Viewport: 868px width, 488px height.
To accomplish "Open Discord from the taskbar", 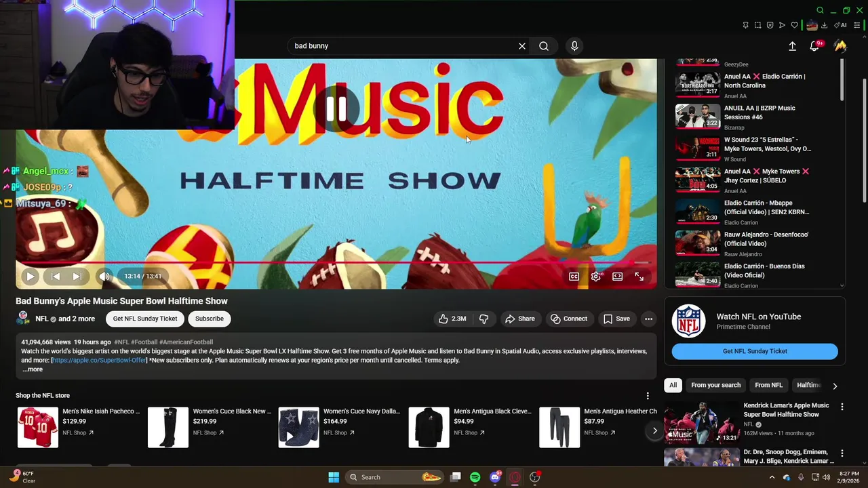I will click(496, 477).
